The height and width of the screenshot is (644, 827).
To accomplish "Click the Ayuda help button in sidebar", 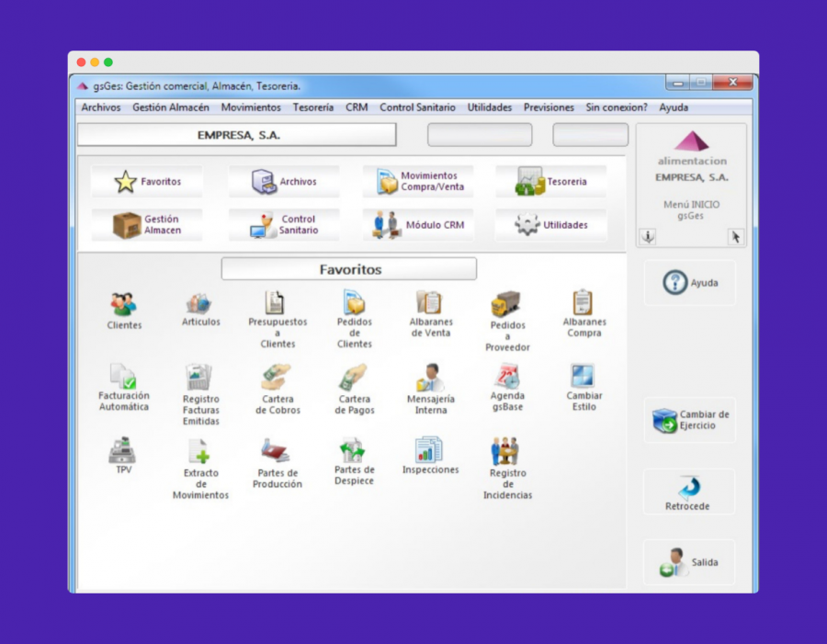I will click(x=690, y=283).
